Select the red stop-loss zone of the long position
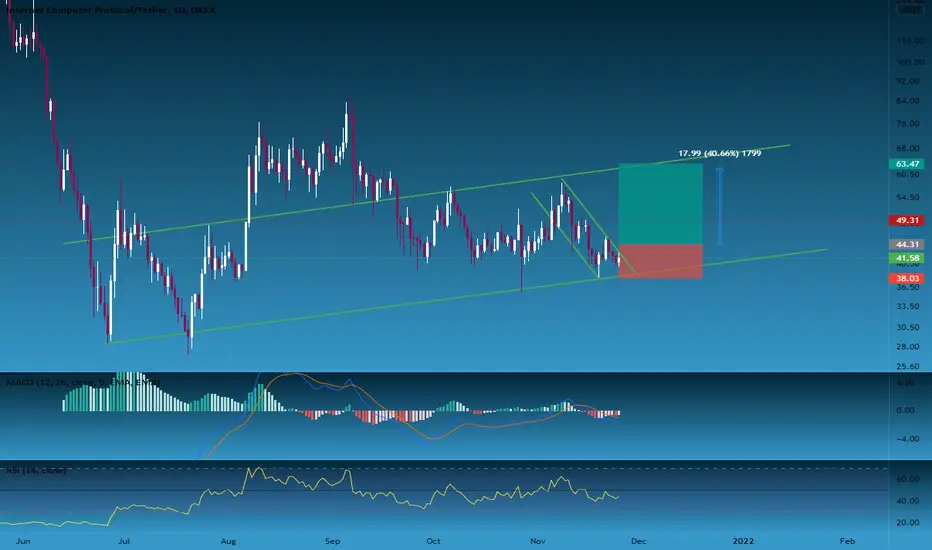 click(660, 262)
